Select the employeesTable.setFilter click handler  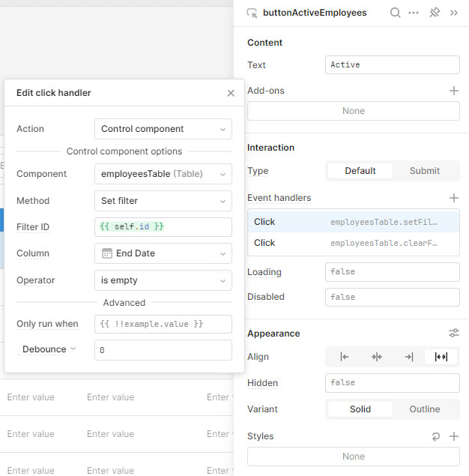point(353,222)
